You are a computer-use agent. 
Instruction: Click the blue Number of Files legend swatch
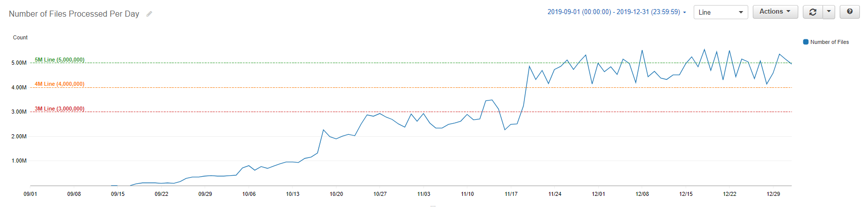806,42
